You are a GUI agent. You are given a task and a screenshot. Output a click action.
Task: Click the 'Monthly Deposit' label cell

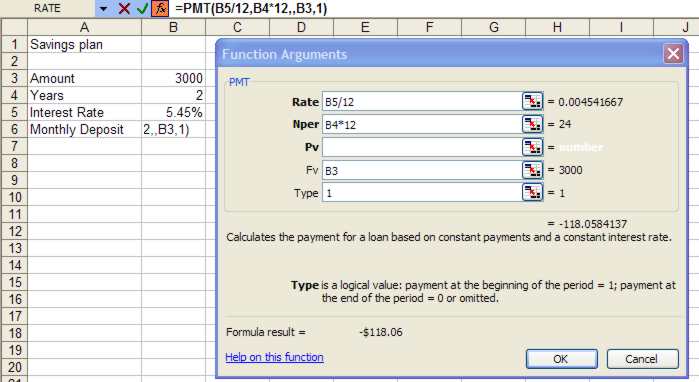coord(84,129)
